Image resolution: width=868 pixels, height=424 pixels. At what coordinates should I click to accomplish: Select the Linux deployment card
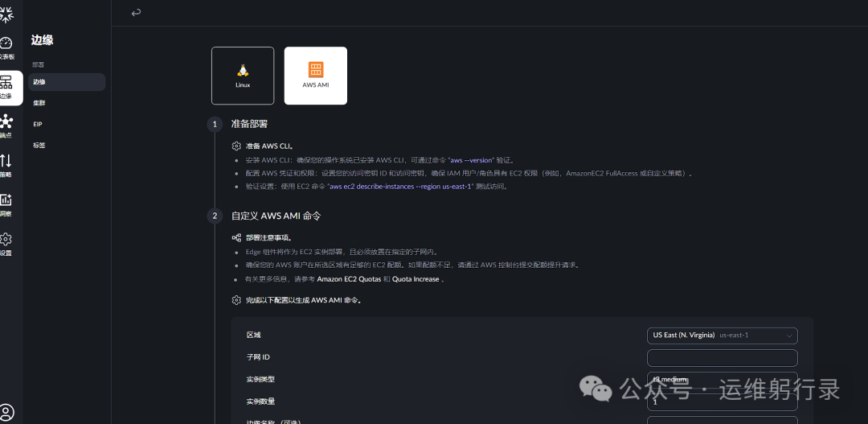point(243,76)
